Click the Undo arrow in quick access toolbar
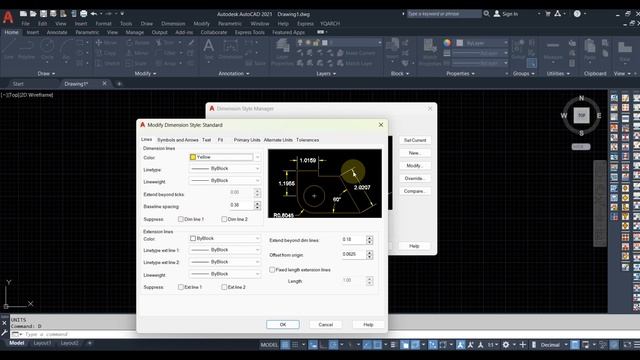 (94, 14)
